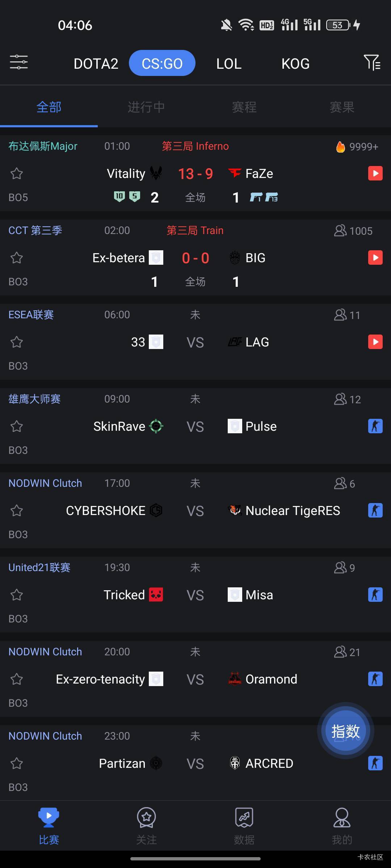The width and height of the screenshot is (391, 868).
Task: Open the Ex-betera vs BIG live video
Action: click(375, 258)
